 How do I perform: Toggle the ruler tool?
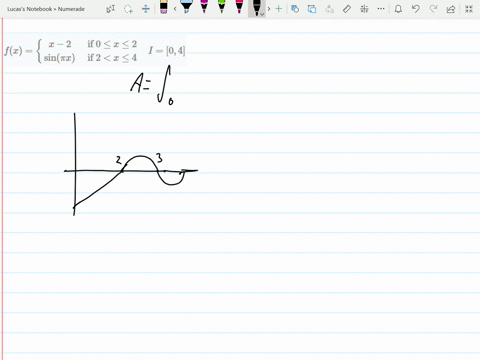(x=347, y=9)
